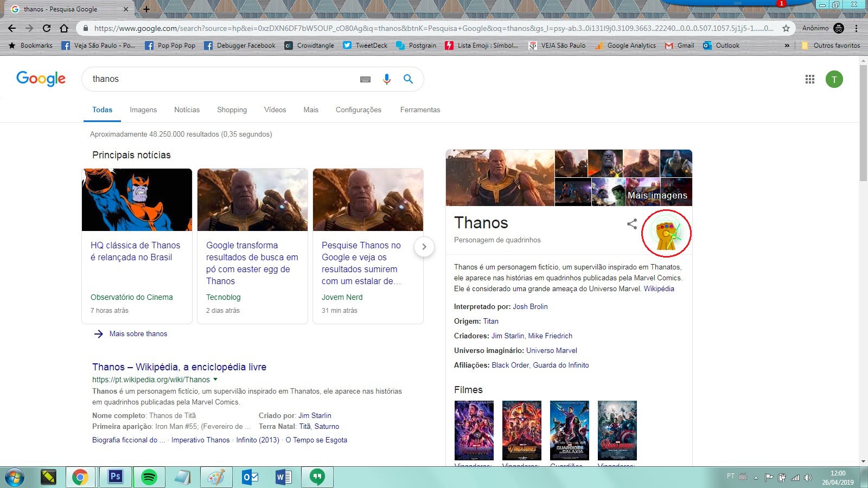This screenshot has width=868, height=488.
Task: Click the search magnifier icon
Action: pos(408,79)
